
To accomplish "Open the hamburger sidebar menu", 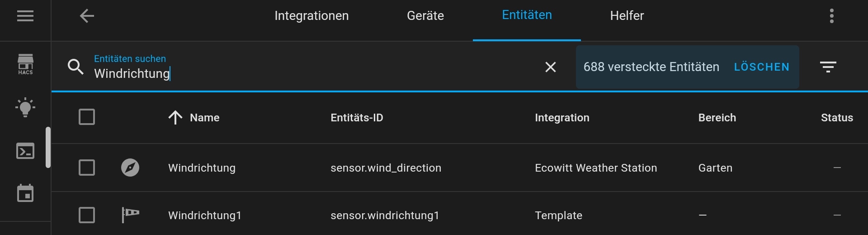I will pos(25,16).
